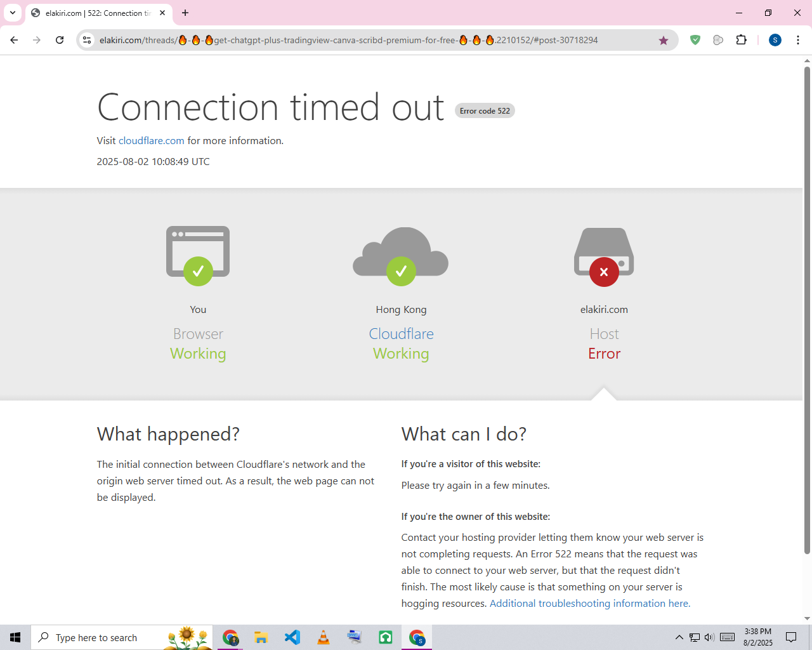The image size is (812, 650).
Task: Click the host server error icon
Action: click(x=604, y=256)
